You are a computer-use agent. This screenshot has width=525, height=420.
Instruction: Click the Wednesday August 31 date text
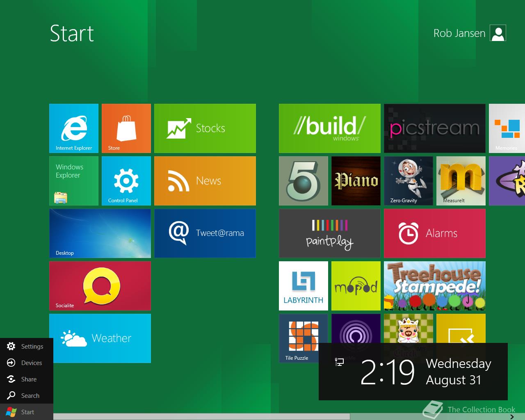tap(459, 372)
